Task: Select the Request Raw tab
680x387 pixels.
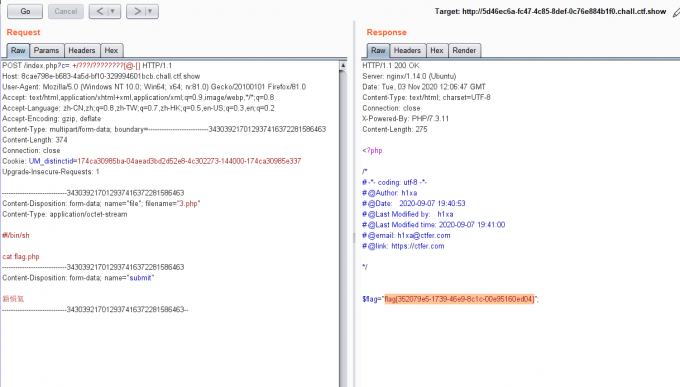Action: point(18,50)
